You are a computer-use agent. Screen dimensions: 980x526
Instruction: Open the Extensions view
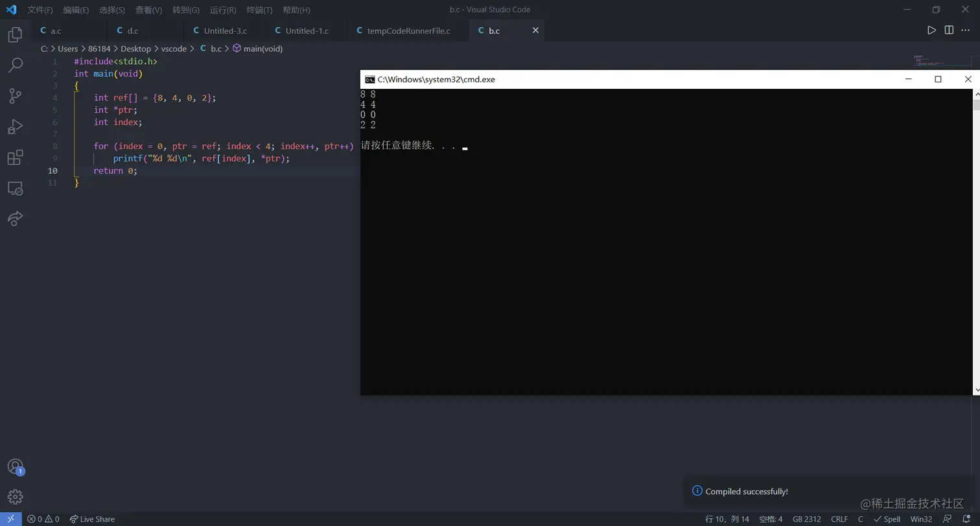pos(15,158)
